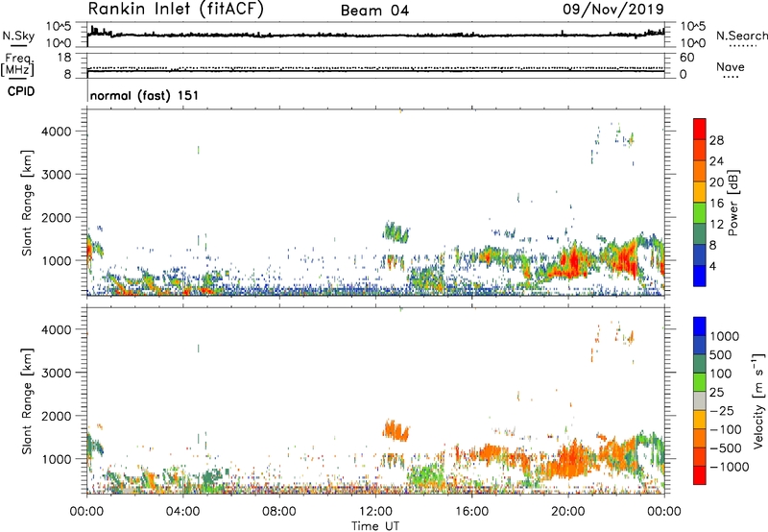Click the 'Time UT' axis label
The width and height of the screenshot is (768, 532).
(375, 526)
